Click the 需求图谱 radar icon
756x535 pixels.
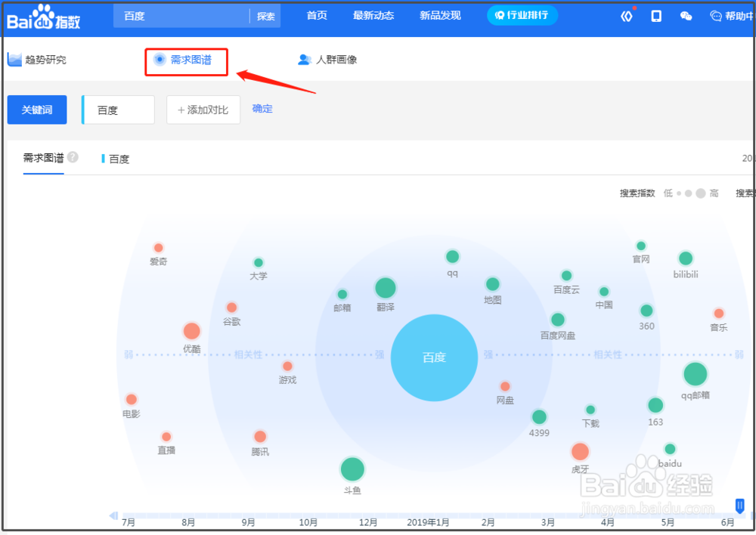(159, 59)
